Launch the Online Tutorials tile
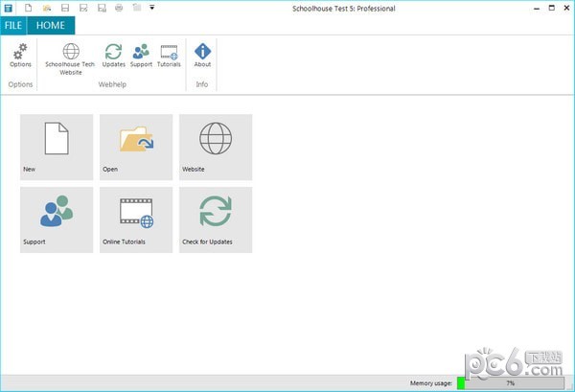Image resolution: width=575 pixels, height=392 pixels. [136, 219]
